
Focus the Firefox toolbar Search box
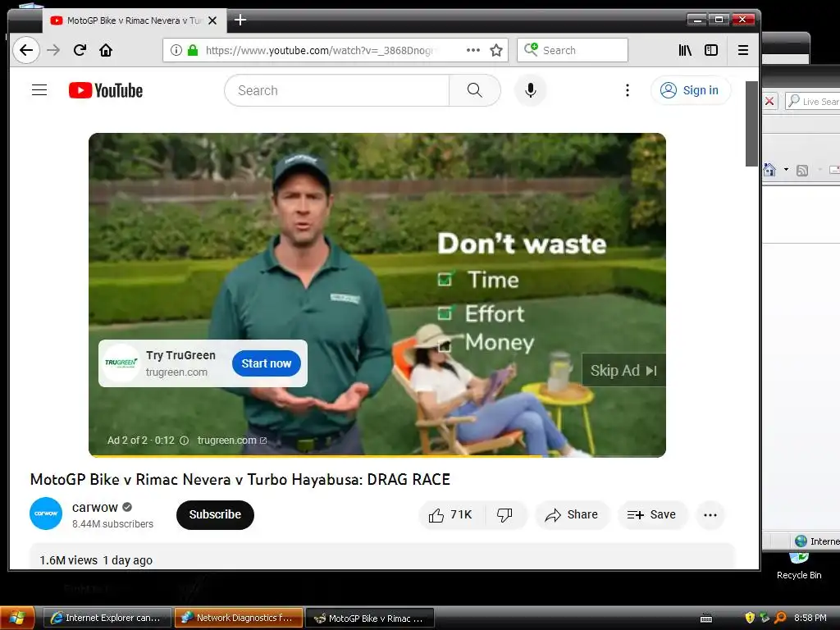point(572,50)
